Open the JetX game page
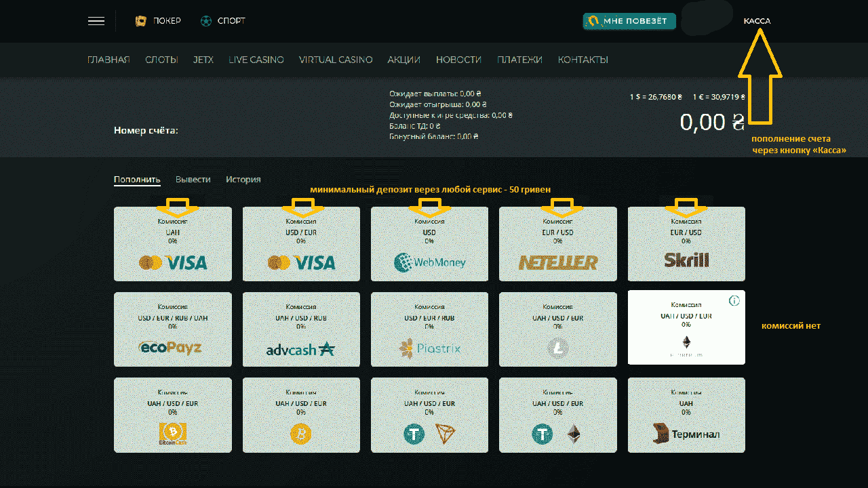868x488 pixels. tap(203, 60)
